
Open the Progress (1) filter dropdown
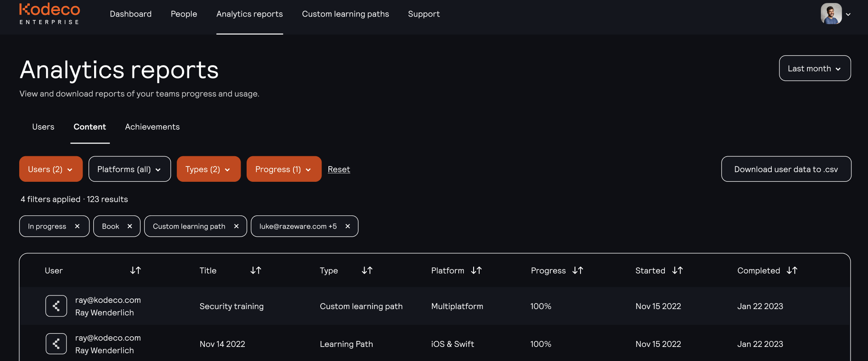coord(284,169)
